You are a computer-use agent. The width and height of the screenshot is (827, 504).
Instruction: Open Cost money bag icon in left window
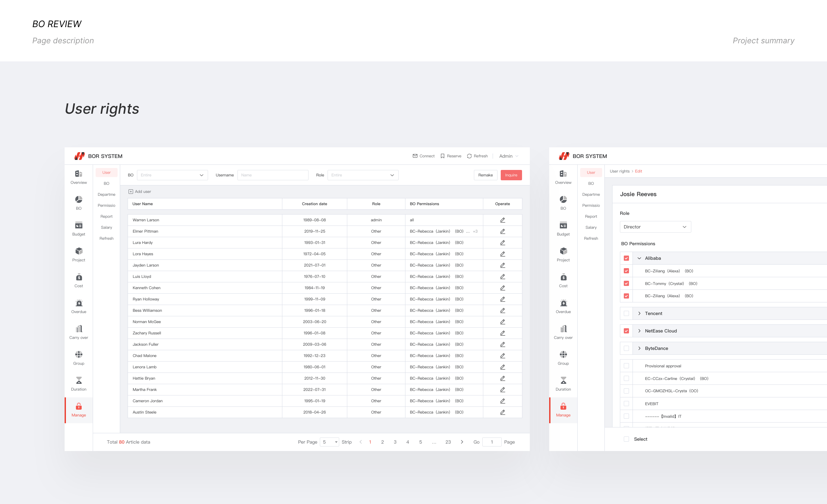tap(79, 277)
